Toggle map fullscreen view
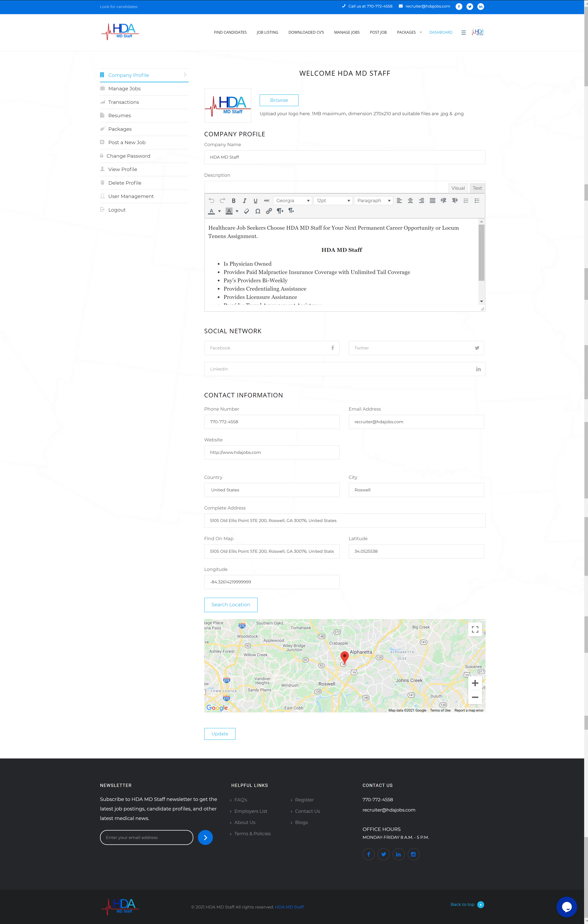 (x=475, y=629)
